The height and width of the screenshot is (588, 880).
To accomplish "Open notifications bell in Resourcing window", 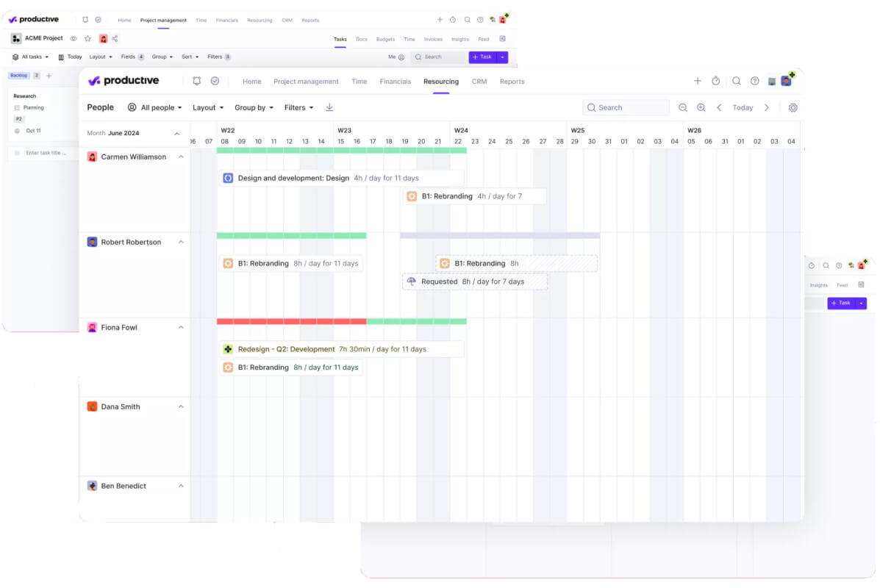I will (x=196, y=82).
